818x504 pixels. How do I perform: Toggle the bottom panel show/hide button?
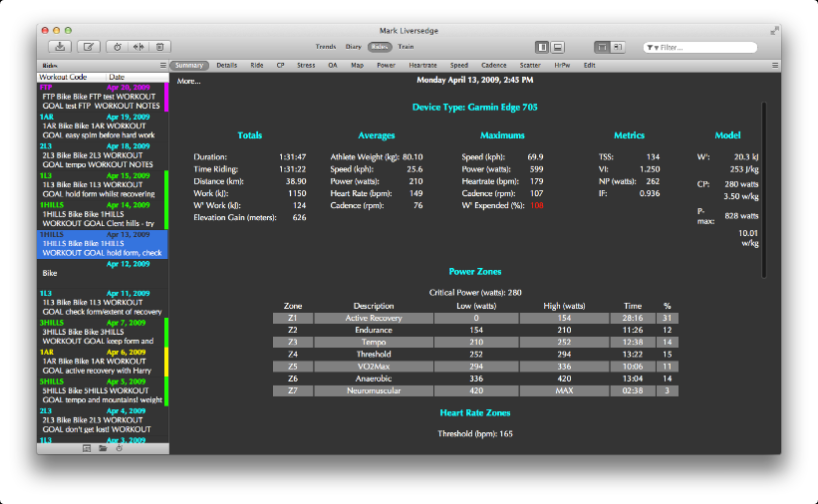coord(558,48)
